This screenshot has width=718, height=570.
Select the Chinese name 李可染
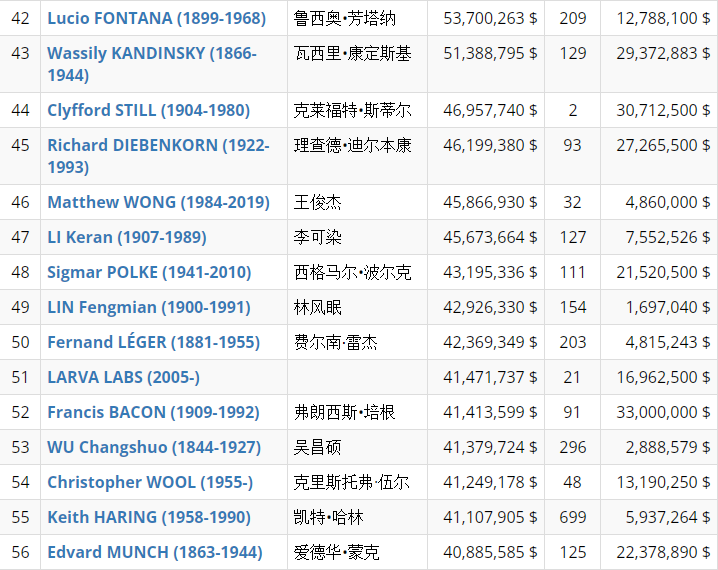pos(317,237)
